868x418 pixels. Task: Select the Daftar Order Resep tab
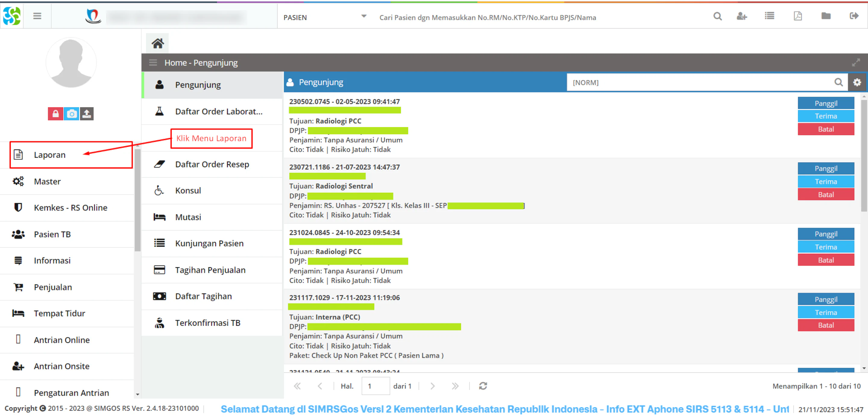212,164
